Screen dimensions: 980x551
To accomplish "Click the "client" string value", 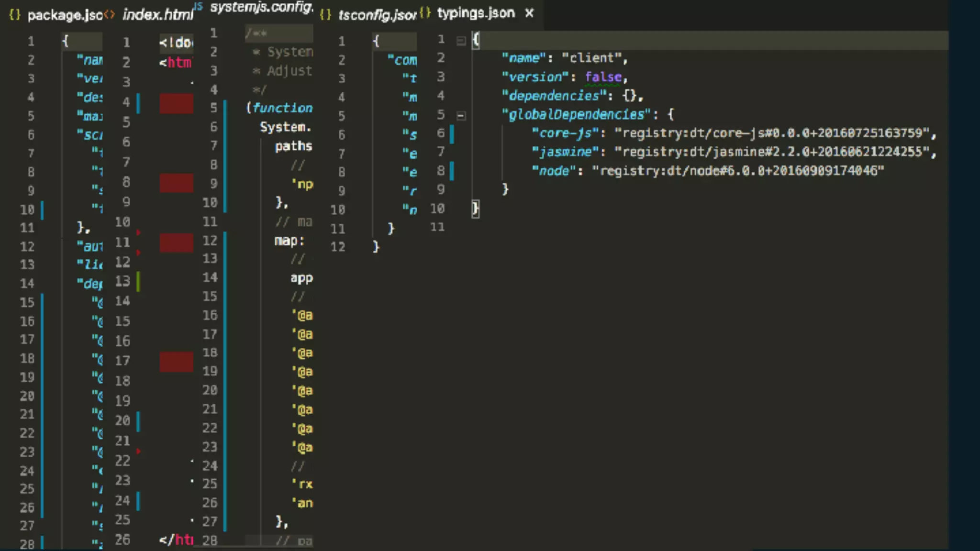I will pyautogui.click(x=591, y=58).
